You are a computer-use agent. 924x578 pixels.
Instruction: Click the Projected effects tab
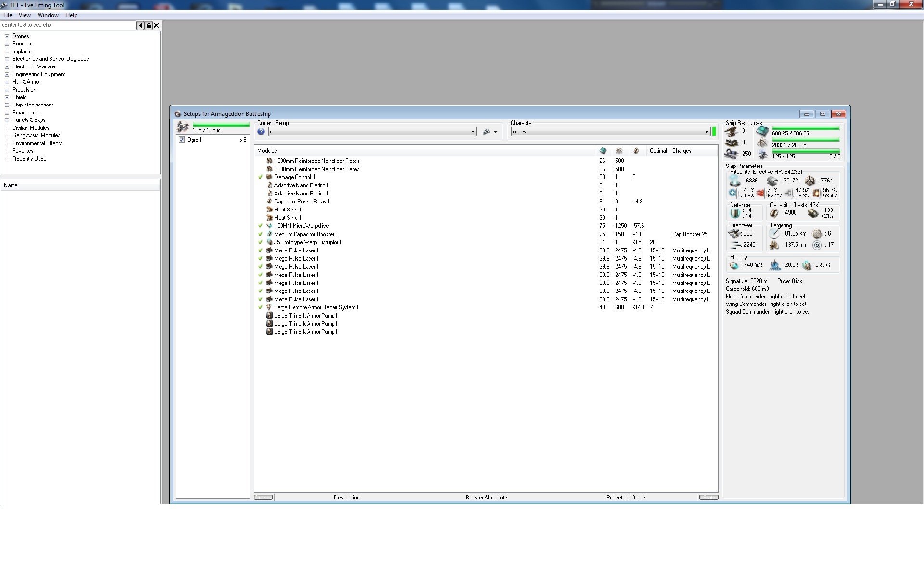coord(625,498)
